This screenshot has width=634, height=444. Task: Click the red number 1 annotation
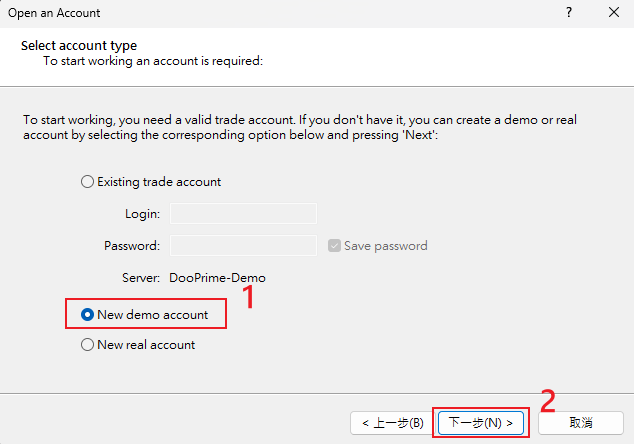252,297
